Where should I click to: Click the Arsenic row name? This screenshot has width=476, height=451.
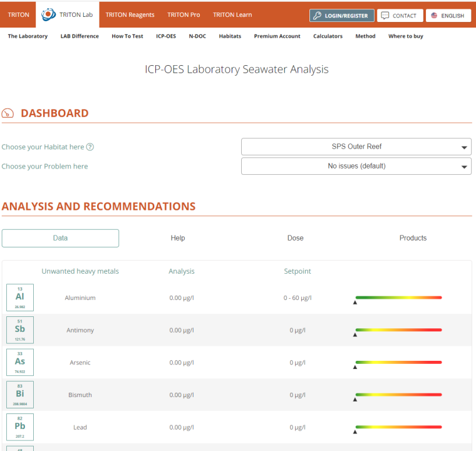click(80, 363)
